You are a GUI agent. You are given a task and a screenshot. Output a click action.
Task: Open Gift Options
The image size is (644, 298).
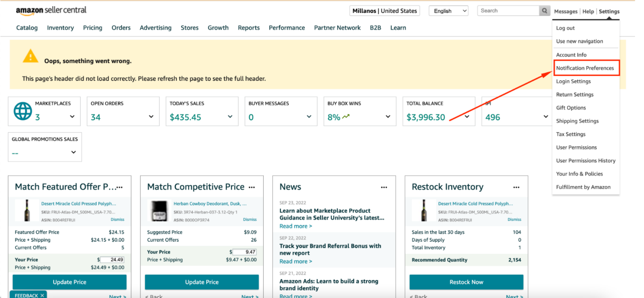tap(571, 108)
